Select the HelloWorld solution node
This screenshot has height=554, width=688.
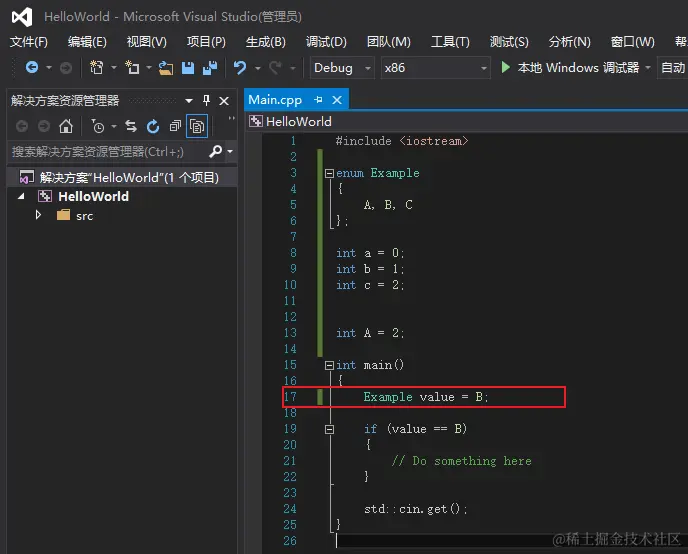122,177
